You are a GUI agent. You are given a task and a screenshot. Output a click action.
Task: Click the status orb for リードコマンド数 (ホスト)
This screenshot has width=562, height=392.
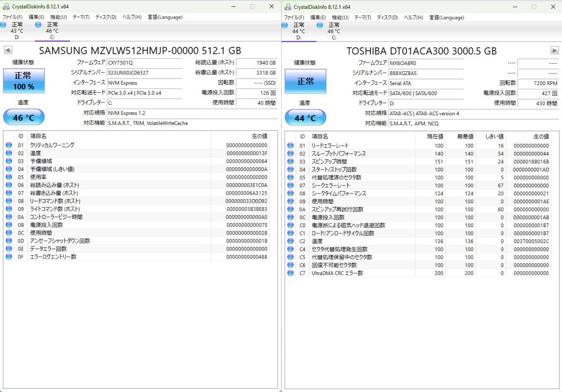(8, 201)
